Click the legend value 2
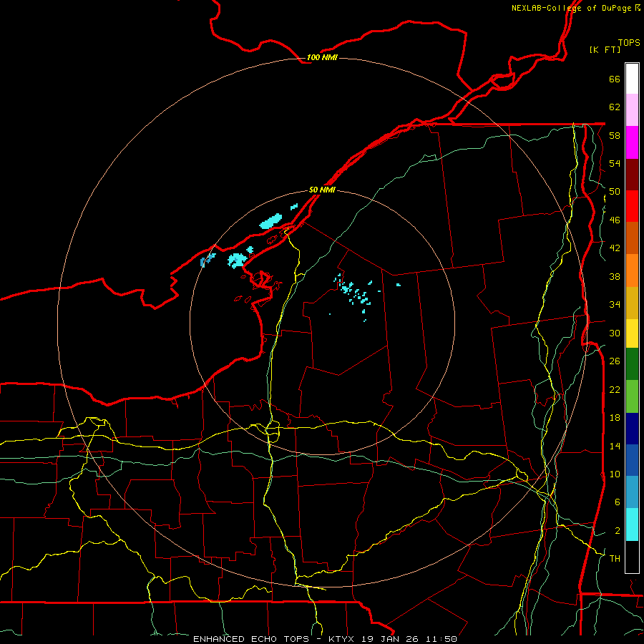 point(618,531)
